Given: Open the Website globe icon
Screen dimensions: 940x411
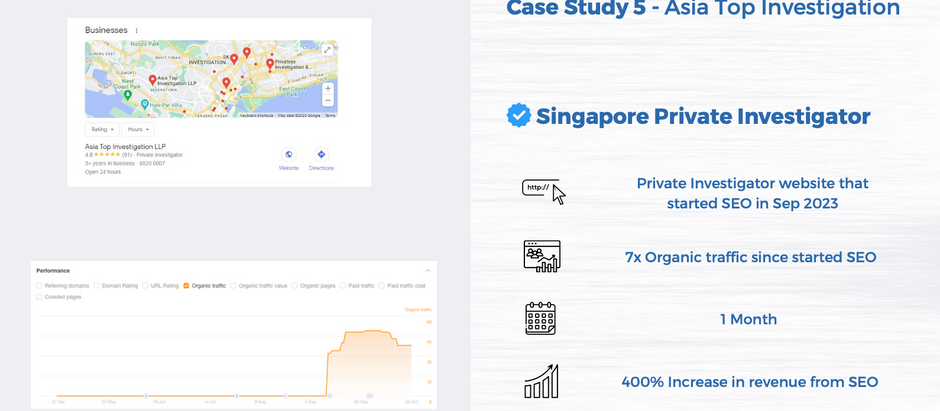Looking at the screenshot, I should click(288, 155).
